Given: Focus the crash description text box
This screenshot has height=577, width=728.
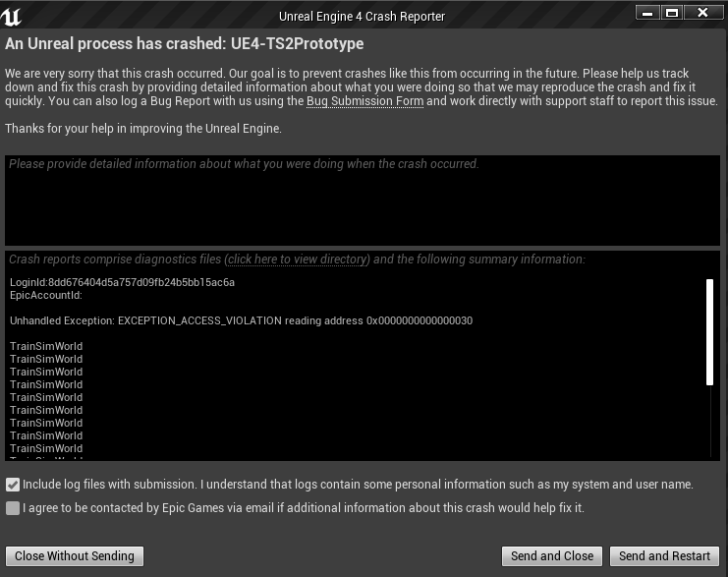Looking at the screenshot, I should (x=362, y=201).
